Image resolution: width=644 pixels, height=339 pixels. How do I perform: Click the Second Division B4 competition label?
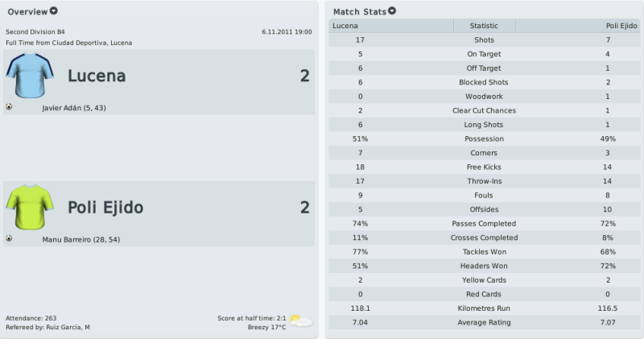[35, 31]
